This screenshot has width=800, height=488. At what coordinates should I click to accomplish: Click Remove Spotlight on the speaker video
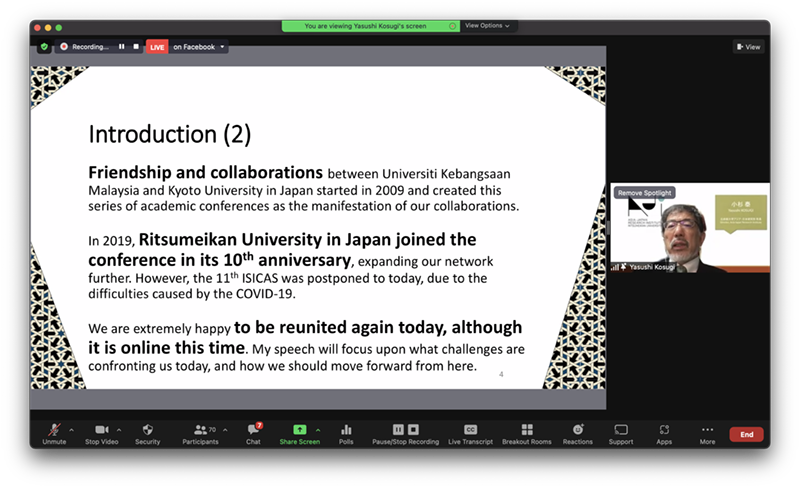[x=644, y=192]
